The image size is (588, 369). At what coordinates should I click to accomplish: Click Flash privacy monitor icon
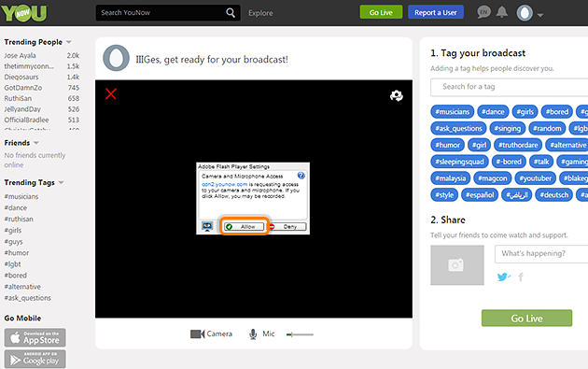point(207,226)
